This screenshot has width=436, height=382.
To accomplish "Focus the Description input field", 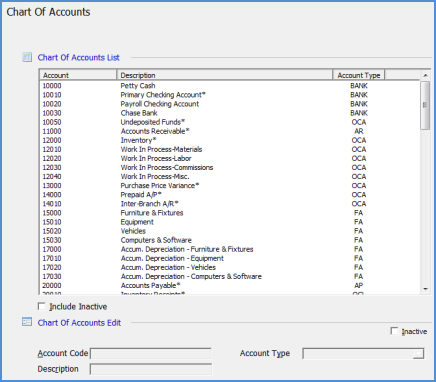I will tap(151, 369).
